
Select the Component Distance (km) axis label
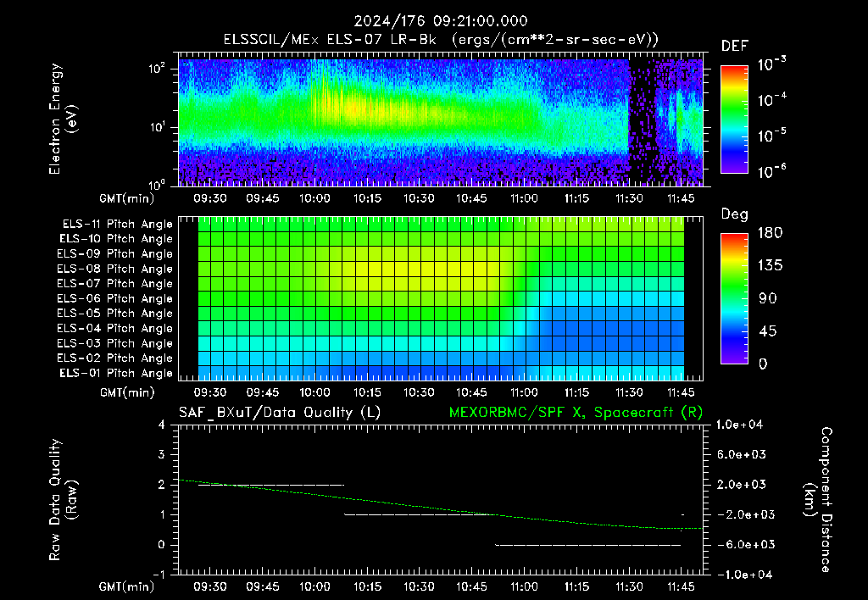pyautogui.click(x=818, y=500)
